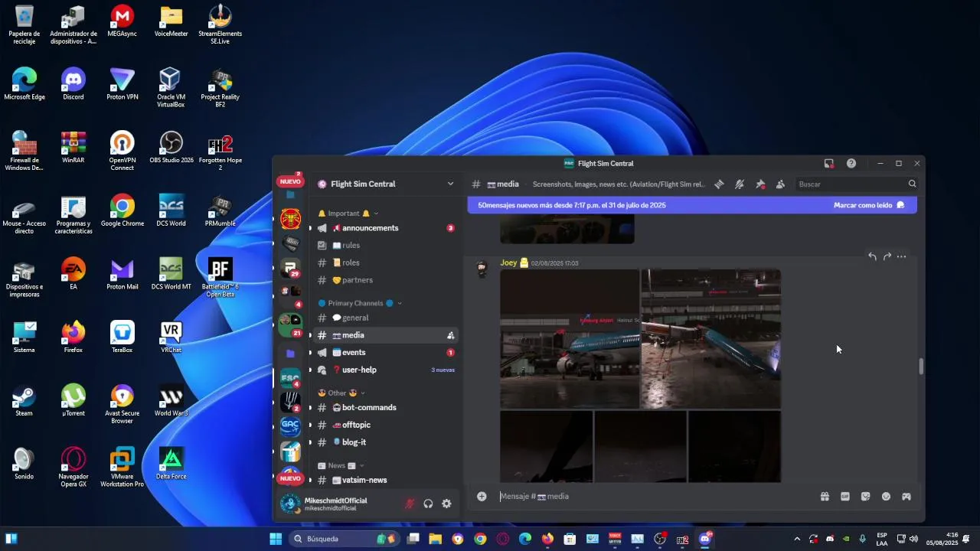980x551 pixels.
Task: Collapse the Primary Channels category
Action: [x=360, y=303]
